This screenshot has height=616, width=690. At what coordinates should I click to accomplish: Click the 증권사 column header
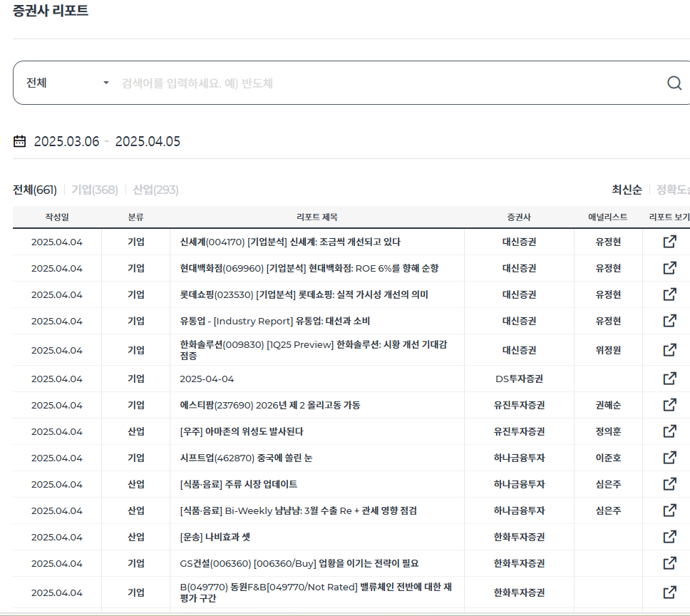pyautogui.click(x=519, y=217)
